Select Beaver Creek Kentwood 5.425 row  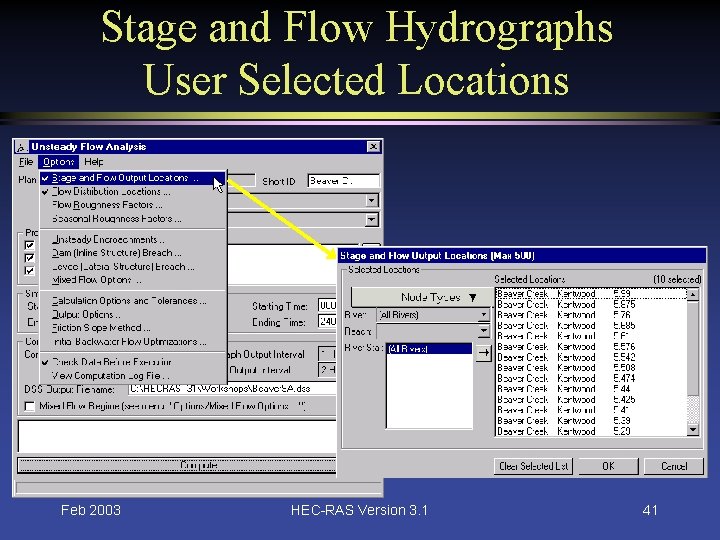pyautogui.click(x=591, y=399)
